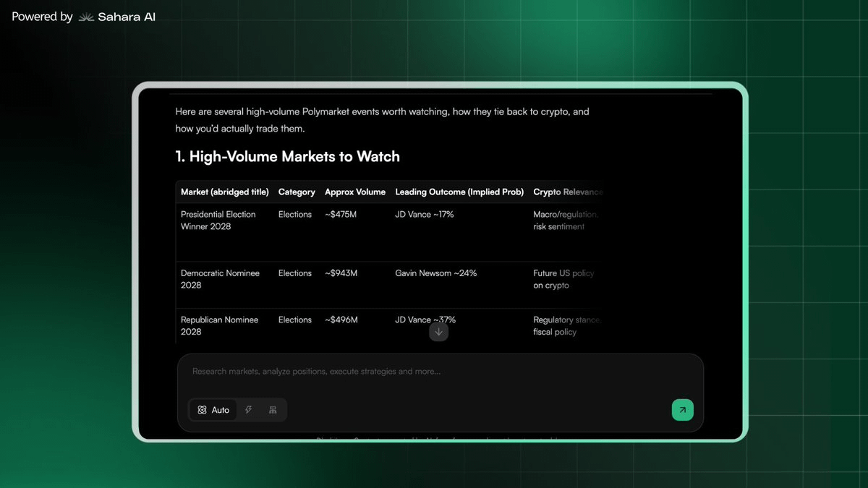The image size is (868, 488).
Task: Click the JD Vance ~37% outcome
Action: click(425, 320)
